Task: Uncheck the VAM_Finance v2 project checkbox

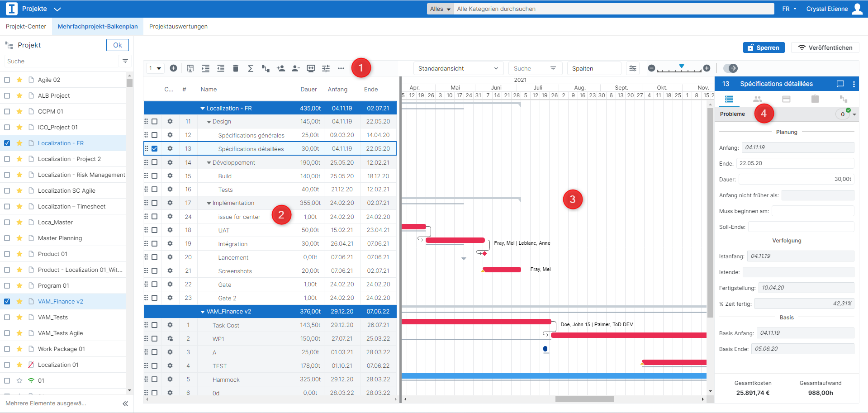Action: point(7,301)
